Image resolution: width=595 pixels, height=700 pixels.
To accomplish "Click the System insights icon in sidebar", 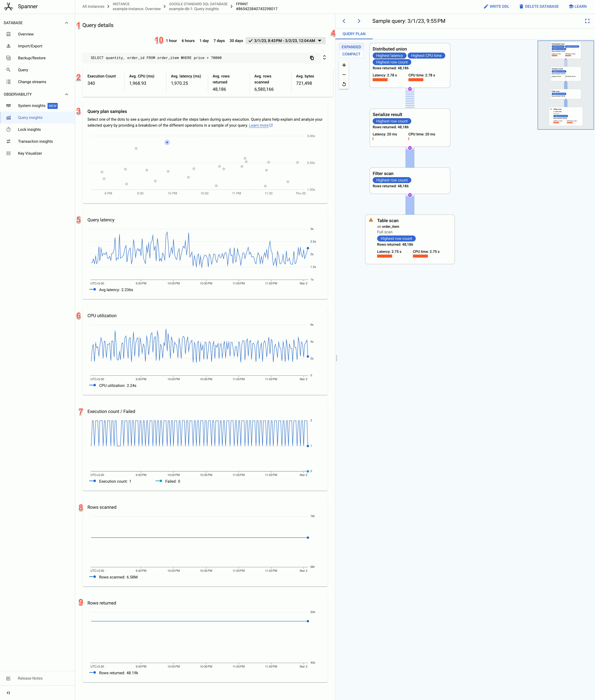I will 8,106.
